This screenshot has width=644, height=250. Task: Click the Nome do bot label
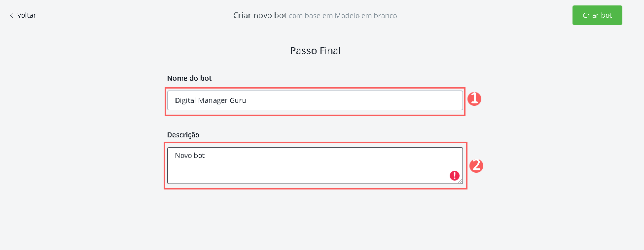189,78
